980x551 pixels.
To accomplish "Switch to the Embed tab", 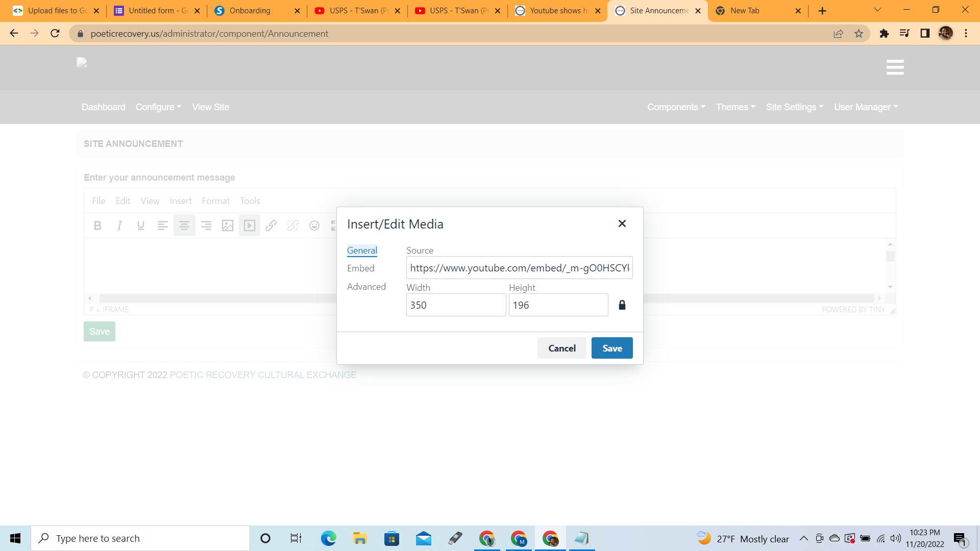I will tap(360, 268).
